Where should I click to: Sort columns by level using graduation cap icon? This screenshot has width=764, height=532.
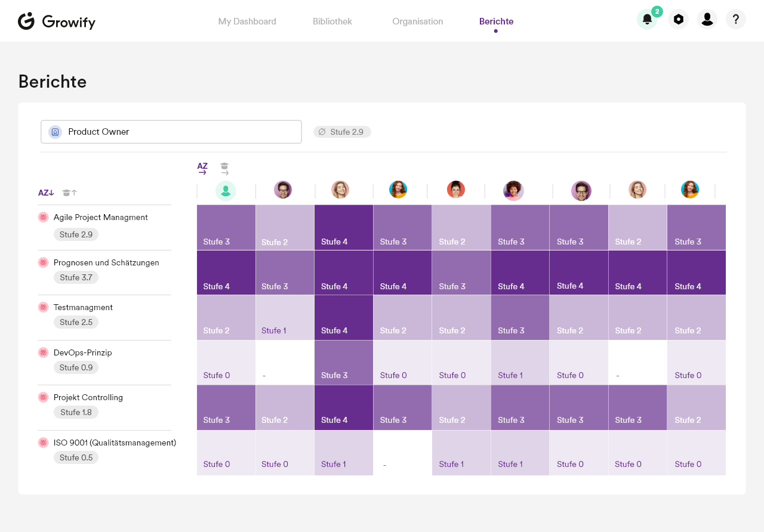(x=224, y=169)
